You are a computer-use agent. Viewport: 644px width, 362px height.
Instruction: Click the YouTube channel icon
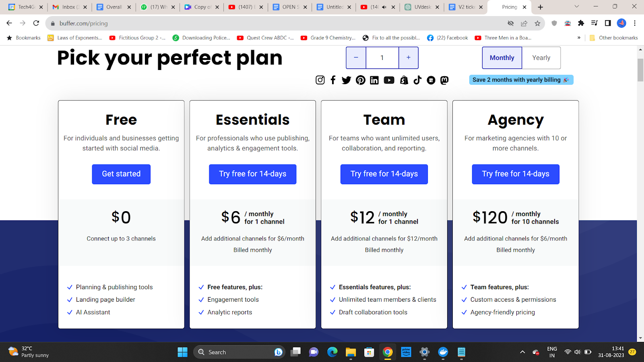pos(389,80)
